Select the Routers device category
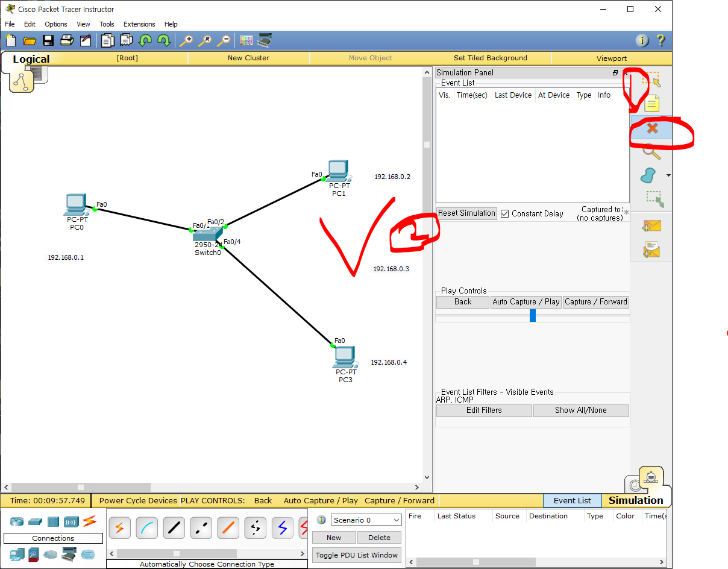This screenshot has height=569, width=728. point(17,521)
